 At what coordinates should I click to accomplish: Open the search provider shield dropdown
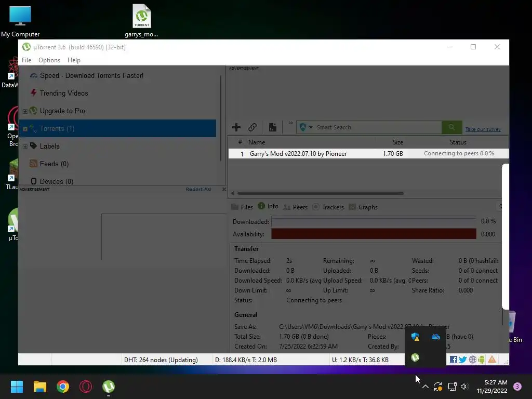(x=305, y=127)
